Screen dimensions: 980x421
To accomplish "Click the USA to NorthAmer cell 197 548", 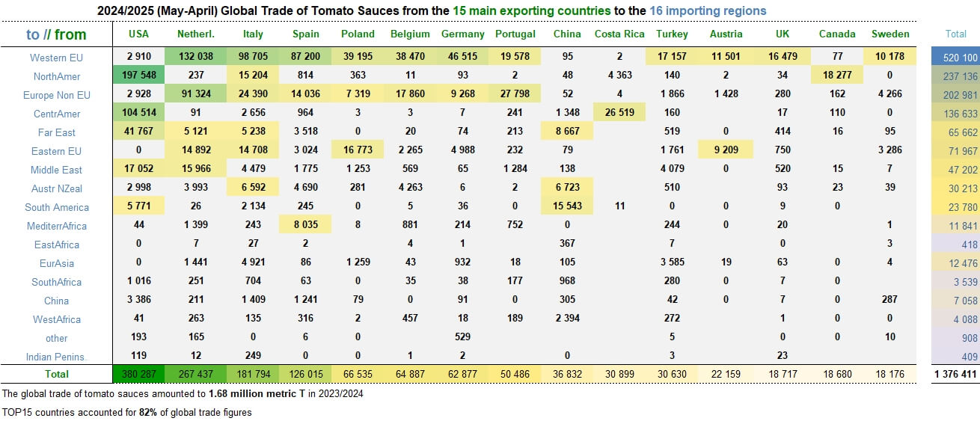I will point(138,76).
